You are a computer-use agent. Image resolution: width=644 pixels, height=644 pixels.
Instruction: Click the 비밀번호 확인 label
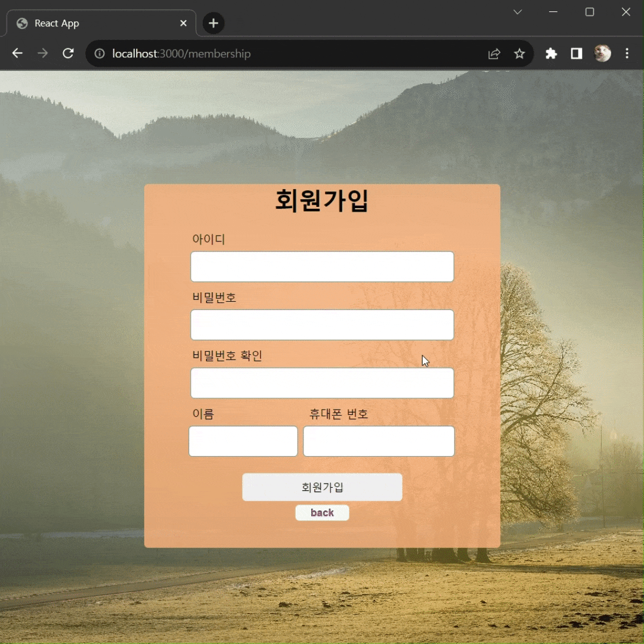coord(227,355)
